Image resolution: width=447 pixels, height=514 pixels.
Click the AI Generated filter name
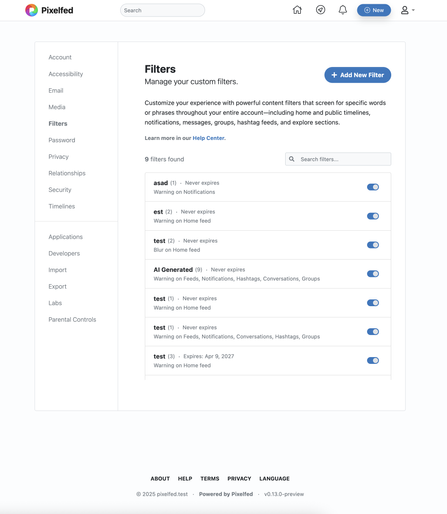click(173, 270)
